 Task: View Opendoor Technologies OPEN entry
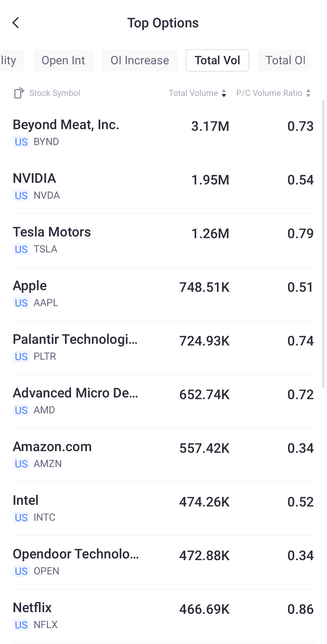(163, 562)
